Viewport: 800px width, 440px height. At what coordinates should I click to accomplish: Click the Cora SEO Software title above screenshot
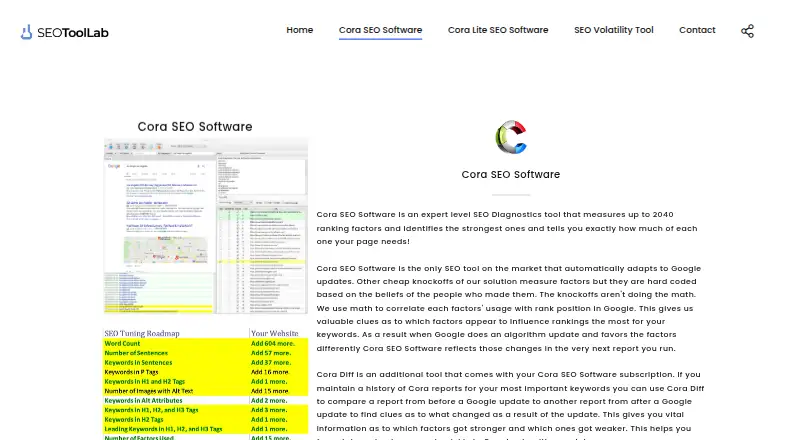coord(195,127)
